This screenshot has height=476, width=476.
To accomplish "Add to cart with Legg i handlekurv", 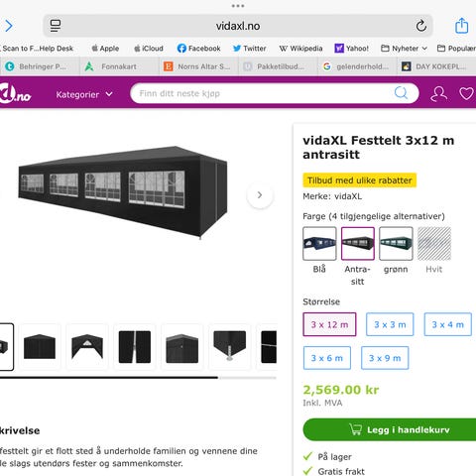I will 390,429.
